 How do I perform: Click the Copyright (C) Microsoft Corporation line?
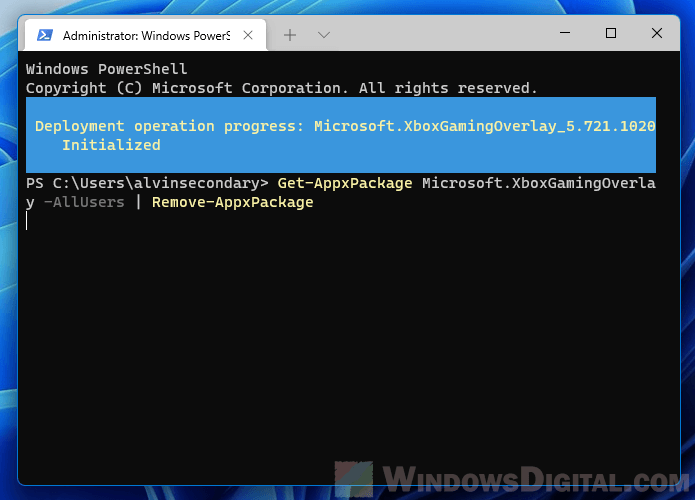tap(281, 88)
